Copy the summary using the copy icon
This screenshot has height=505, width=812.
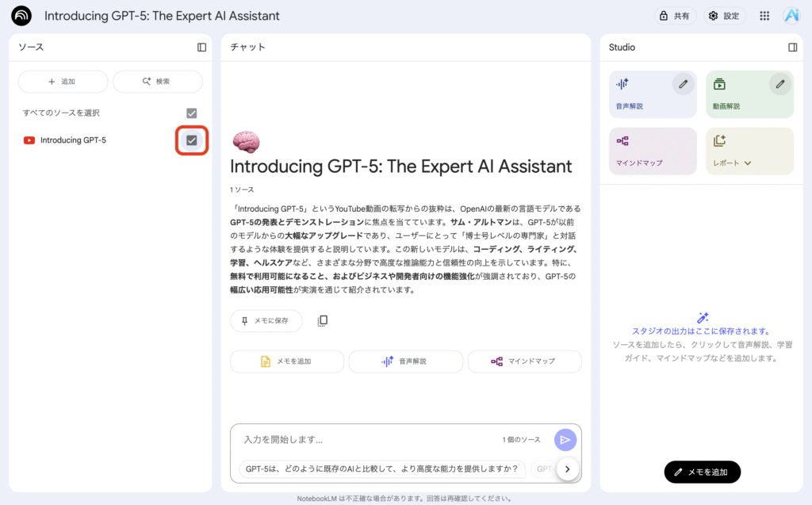(x=322, y=321)
